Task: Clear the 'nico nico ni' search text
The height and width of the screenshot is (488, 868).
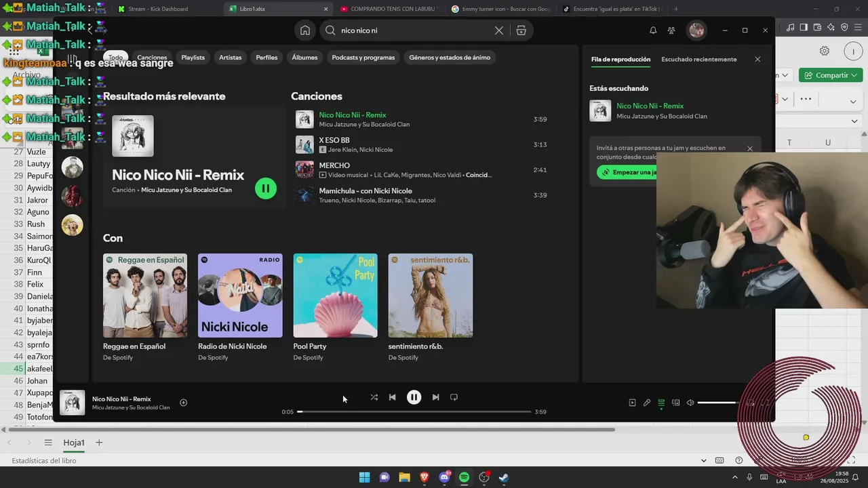Action: tap(499, 30)
